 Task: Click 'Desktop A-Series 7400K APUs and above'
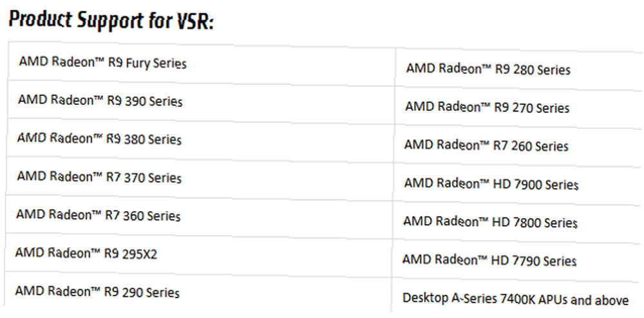point(515,299)
